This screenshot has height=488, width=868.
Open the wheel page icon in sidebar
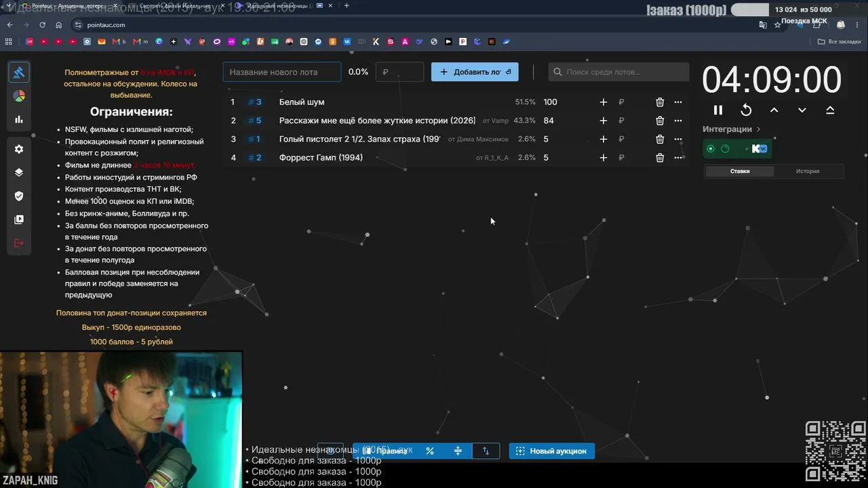pos(19,96)
